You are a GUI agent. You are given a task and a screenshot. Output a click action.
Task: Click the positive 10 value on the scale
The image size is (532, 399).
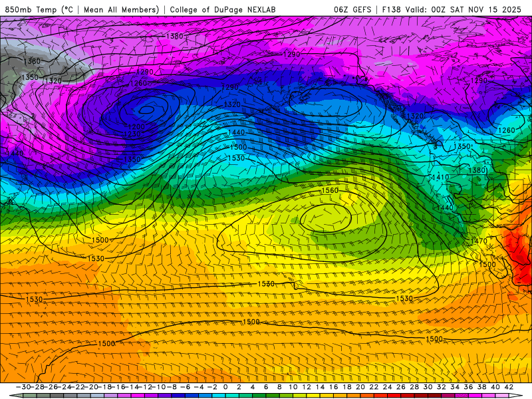pyautogui.click(x=293, y=387)
